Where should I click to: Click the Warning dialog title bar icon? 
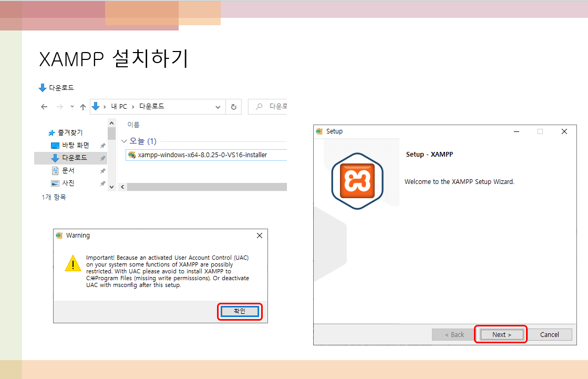click(x=59, y=235)
